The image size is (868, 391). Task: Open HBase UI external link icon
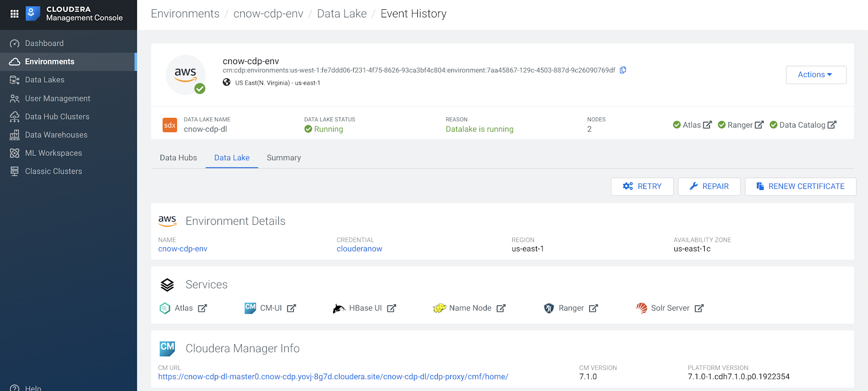(392, 308)
